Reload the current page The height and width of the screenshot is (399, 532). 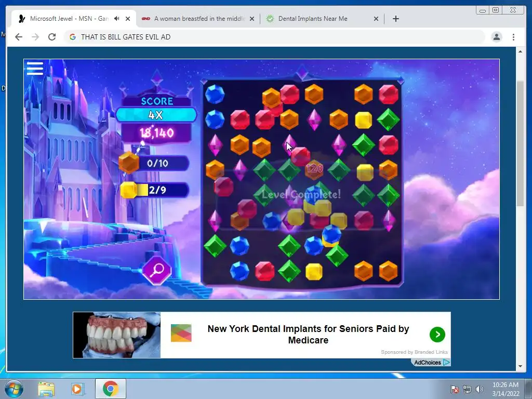click(x=52, y=37)
